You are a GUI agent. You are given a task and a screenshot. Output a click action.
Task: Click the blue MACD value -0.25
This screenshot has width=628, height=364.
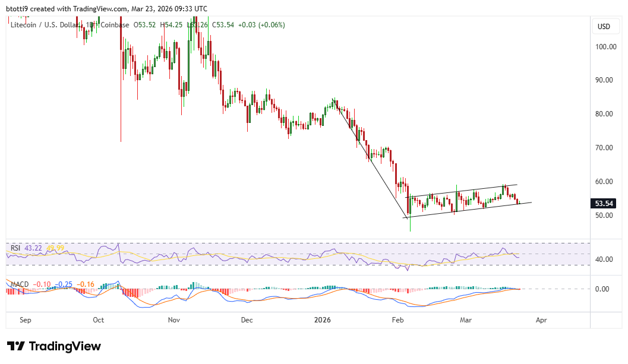(x=65, y=284)
